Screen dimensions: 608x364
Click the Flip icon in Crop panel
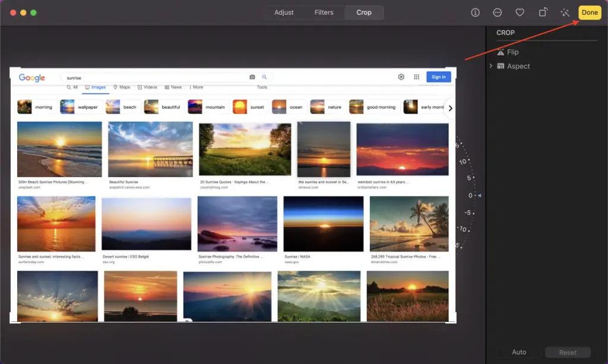coord(500,52)
